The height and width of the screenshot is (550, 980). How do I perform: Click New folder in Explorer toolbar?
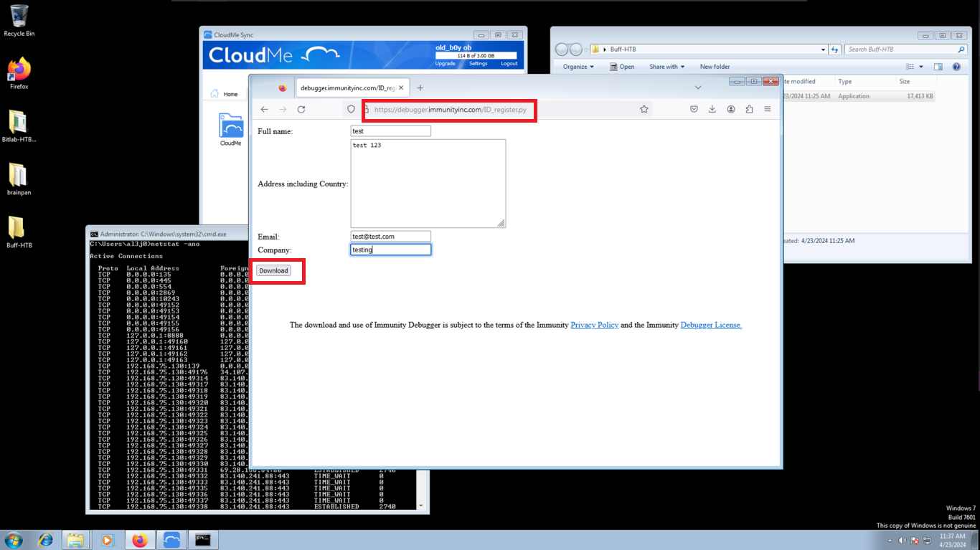pyautogui.click(x=715, y=67)
